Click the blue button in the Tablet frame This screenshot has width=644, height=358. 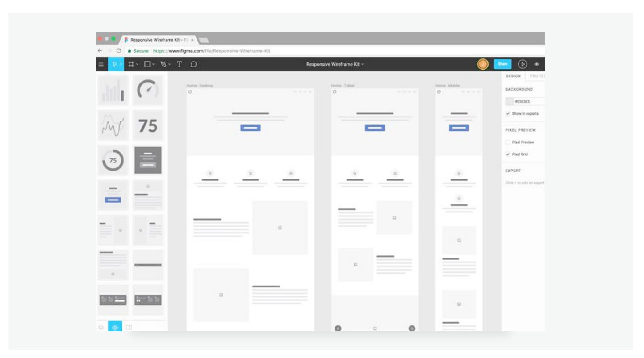(375, 128)
